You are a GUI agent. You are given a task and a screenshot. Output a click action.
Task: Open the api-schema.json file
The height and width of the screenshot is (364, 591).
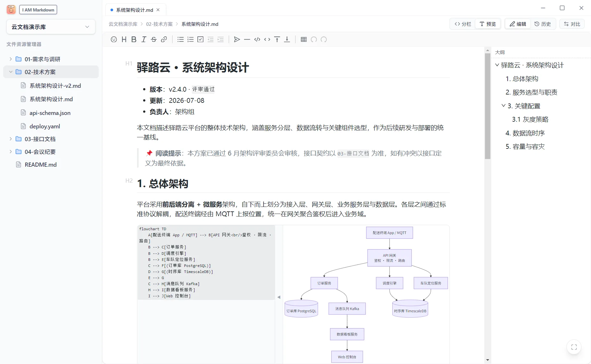[x=50, y=113]
